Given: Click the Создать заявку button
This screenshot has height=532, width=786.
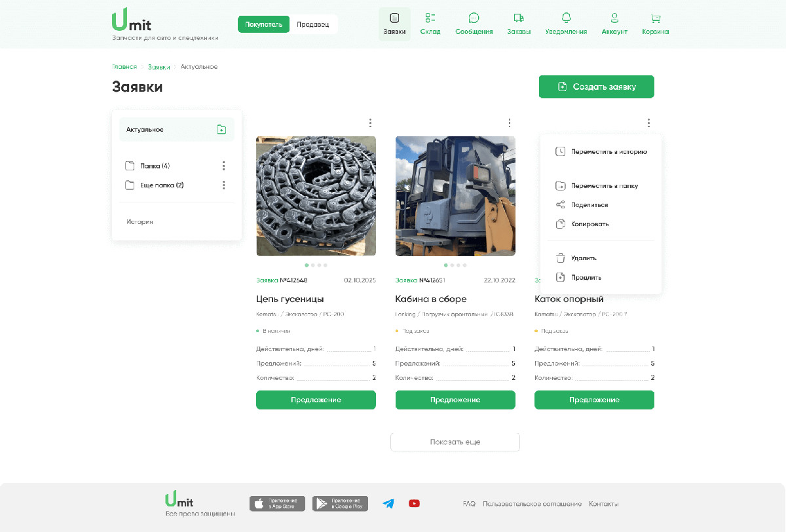Looking at the screenshot, I should coord(596,86).
